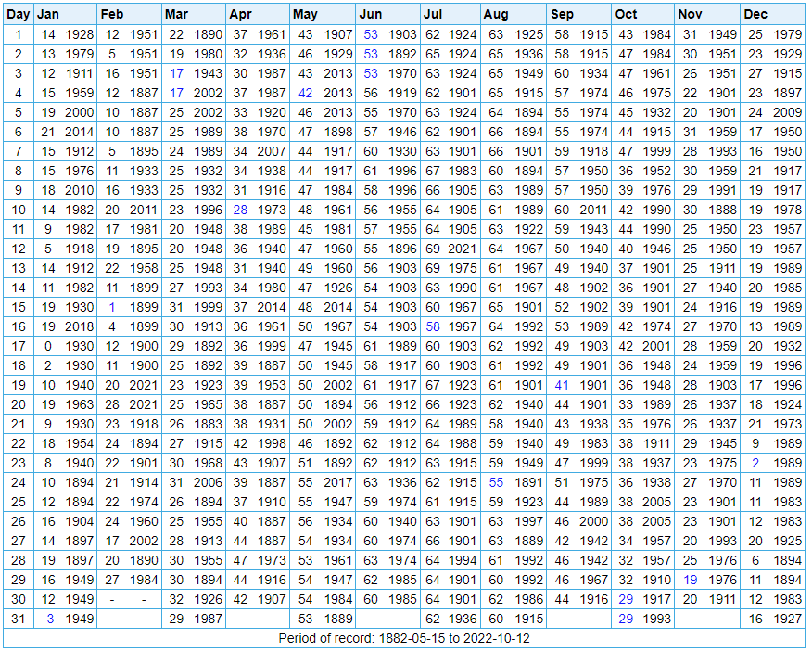This screenshot has height=652, width=812.
Task: Click blue 29 for October 31
Action: (626, 619)
